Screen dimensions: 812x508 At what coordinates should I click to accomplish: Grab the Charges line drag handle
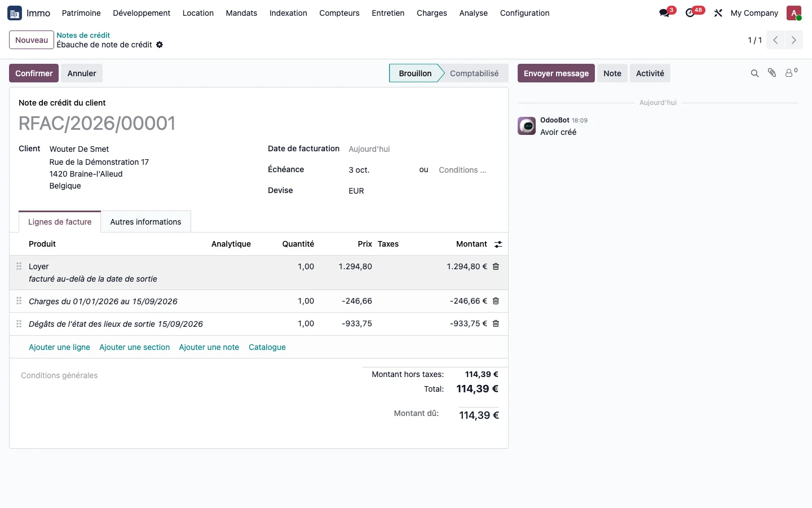tap(19, 301)
